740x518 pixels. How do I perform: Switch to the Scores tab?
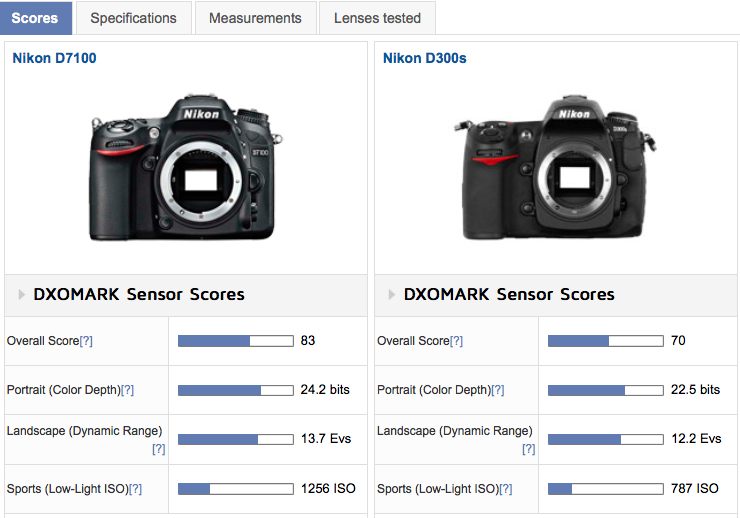[x=35, y=18]
